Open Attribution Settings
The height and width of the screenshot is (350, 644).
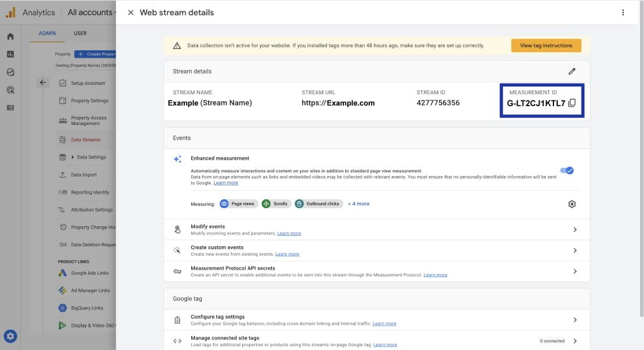tap(92, 210)
